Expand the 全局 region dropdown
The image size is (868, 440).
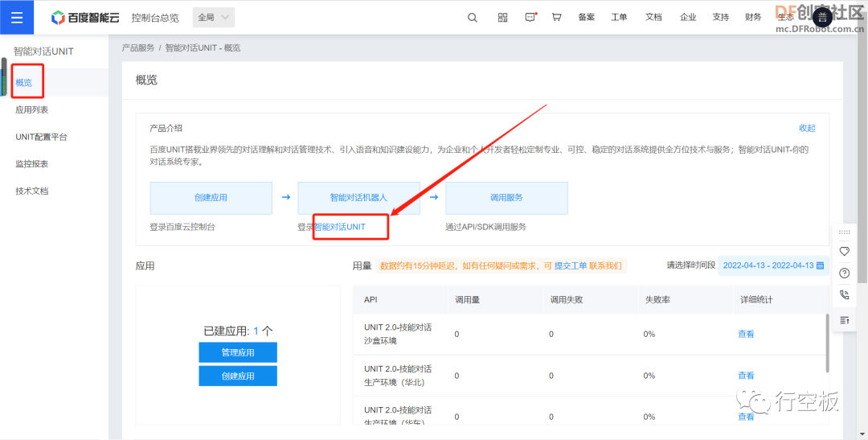213,17
